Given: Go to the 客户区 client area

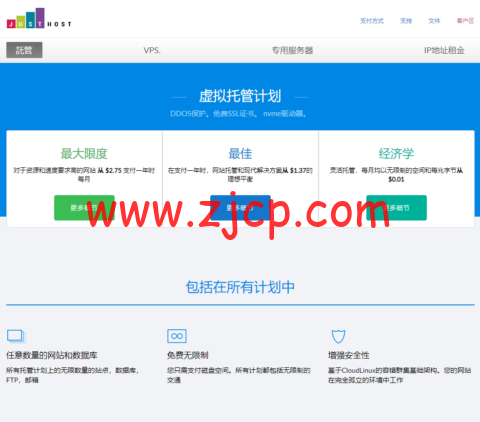Looking at the screenshot, I should pos(465,21).
